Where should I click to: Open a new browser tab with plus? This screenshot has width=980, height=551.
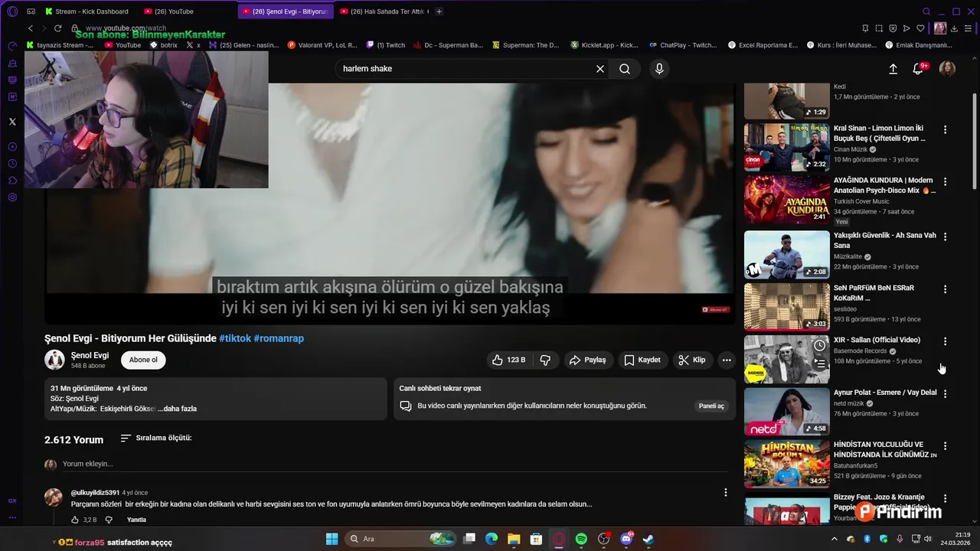(x=439, y=11)
